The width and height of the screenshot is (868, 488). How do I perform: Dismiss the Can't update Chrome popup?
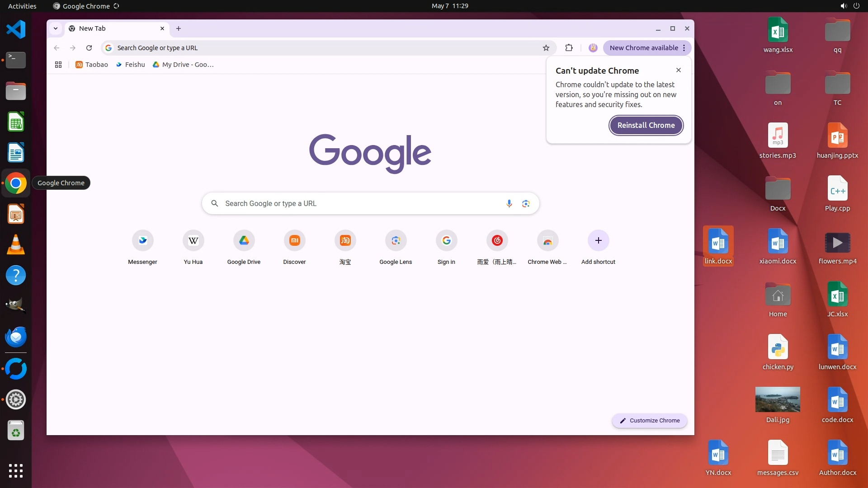pyautogui.click(x=678, y=70)
